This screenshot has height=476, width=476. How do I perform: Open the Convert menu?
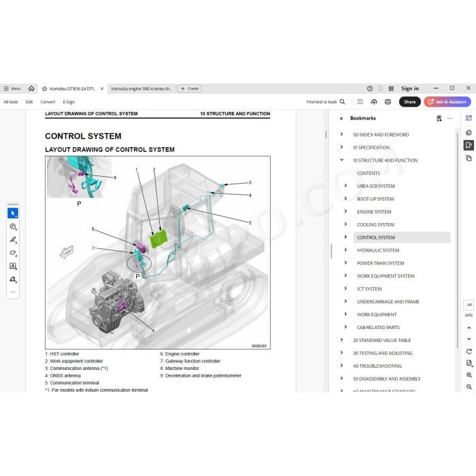click(48, 102)
